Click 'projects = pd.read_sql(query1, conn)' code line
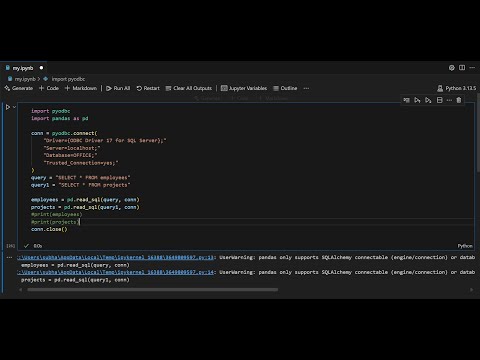This screenshot has height=360, width=480. pos(85,207)
